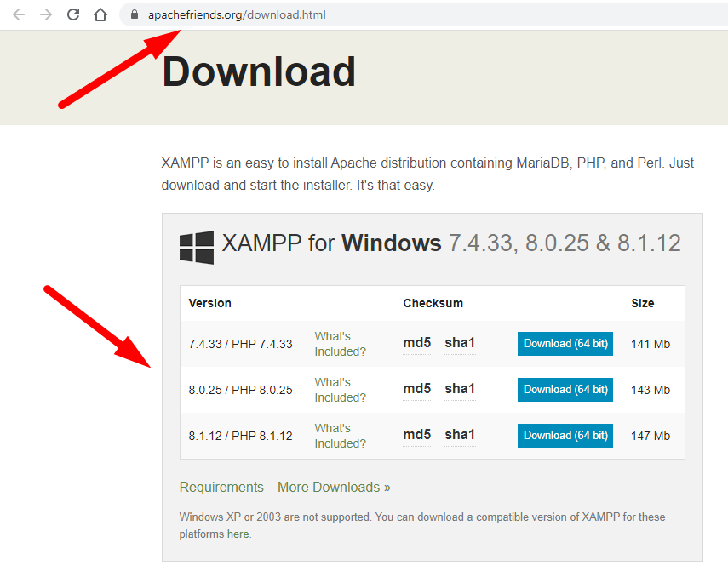Download the 64-bit installer for PHP 8.0.25
Image resolution: width=728 pixels, height=577 pixels.
[x=565, y=389]
